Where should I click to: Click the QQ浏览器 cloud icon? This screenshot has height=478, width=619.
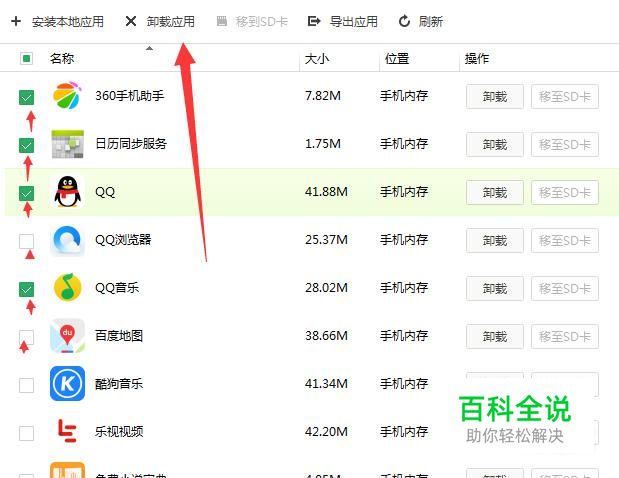(68, 240)
